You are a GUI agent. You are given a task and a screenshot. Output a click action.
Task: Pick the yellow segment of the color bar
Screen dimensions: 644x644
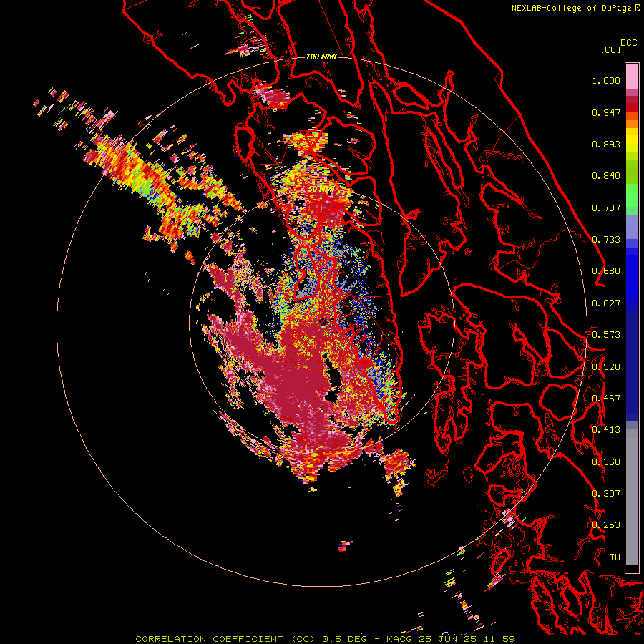pos(632,141)
